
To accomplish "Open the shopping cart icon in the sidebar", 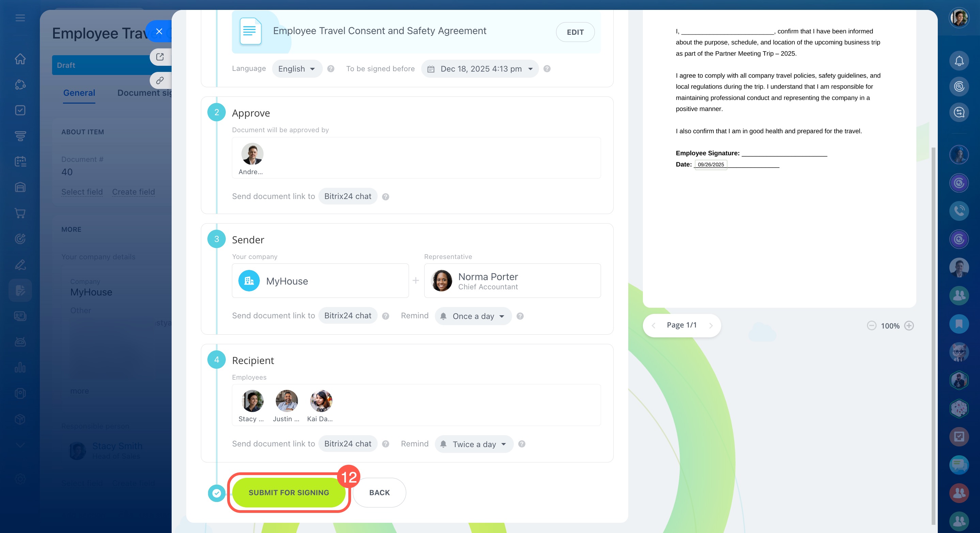I will coord(20,213).
